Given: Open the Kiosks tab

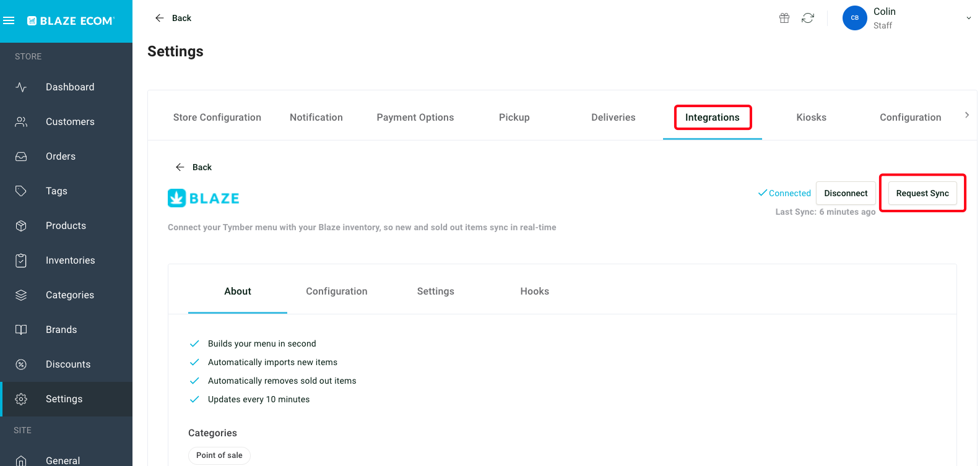Looking at the screenshot, I should click(x=812, y=118).
